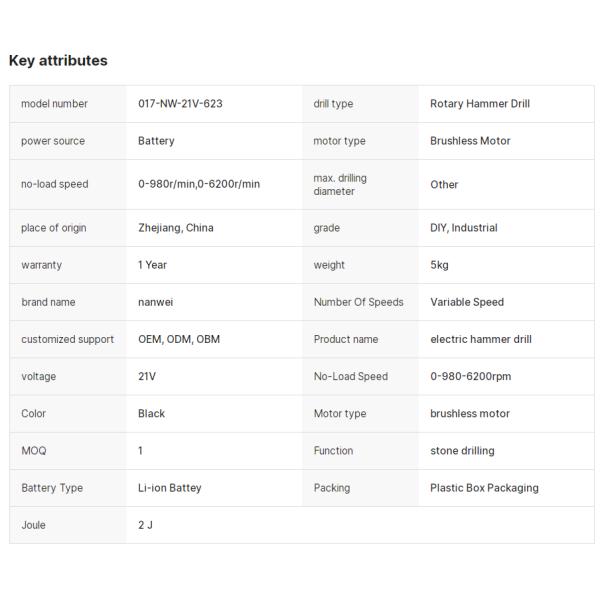This screenshot has width=600, height=600.
Task: Select the 21V voltage value
Action: [x=147, y=377]
